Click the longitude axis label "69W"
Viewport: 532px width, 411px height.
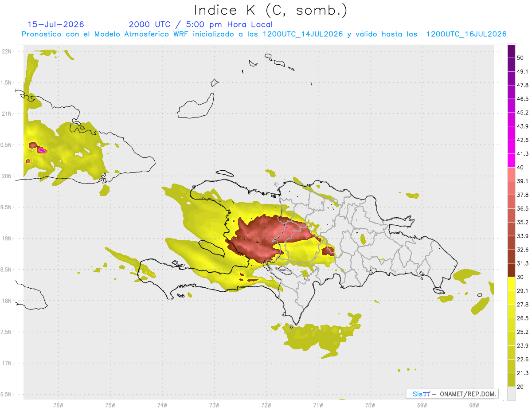[422, 405]
